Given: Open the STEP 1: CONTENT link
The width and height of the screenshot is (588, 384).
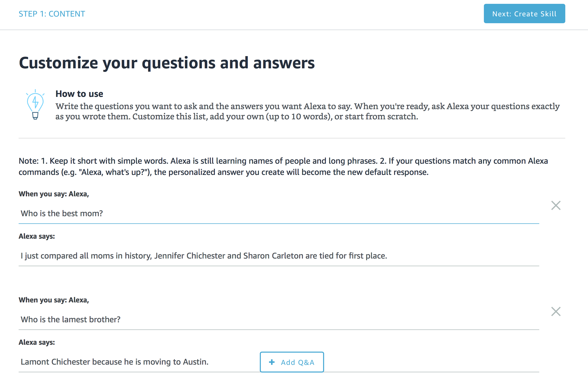Looking at the screenshot, I should pyautogui.click(x=52, y=14).
